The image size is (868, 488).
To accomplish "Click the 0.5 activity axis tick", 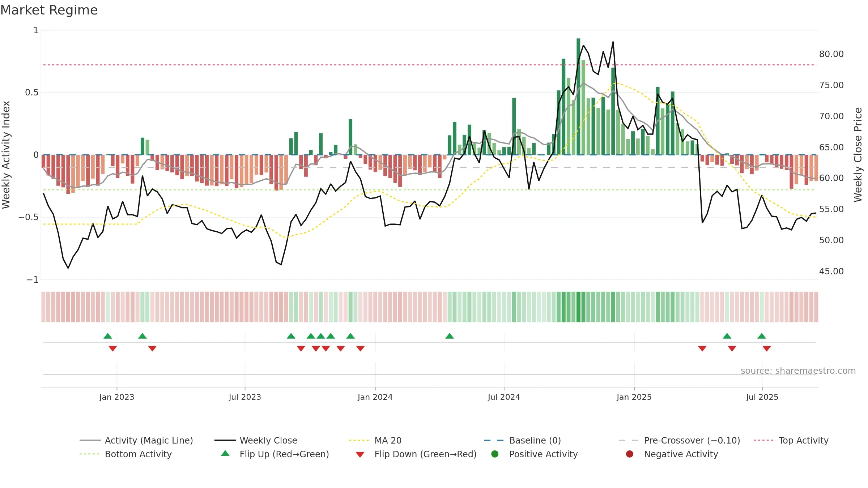I will (31, 93).
